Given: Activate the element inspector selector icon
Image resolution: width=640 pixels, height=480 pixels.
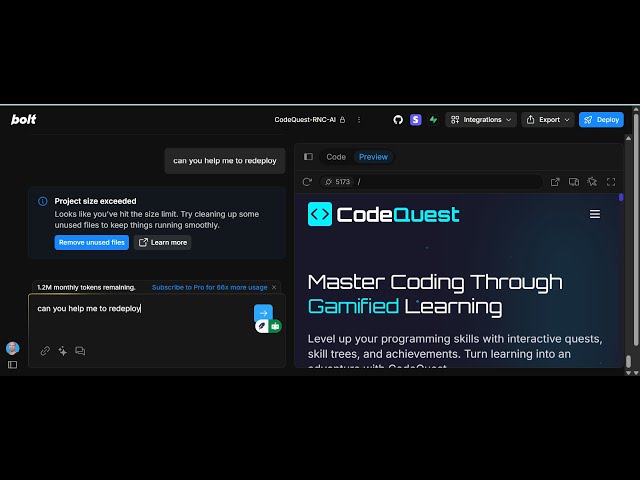Looking at the screenshot, I should click(592, 182).
